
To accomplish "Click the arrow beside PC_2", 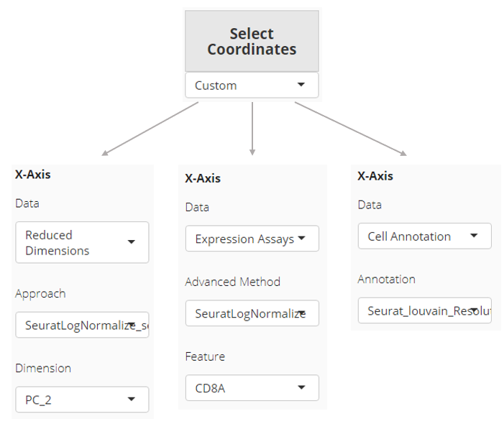I will pyautogui.click(x=131, y=399).
